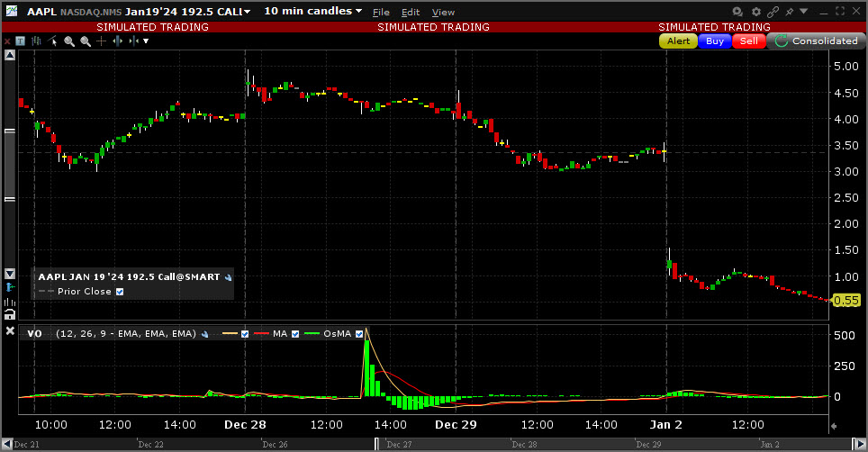This screenshot has width=868, height=452.
Task: Click the left handle of time range slider
Action: (x=376, y=444)
